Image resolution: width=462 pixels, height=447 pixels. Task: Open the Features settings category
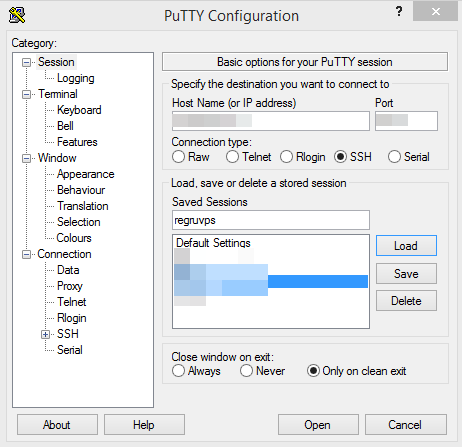click(x=77, y=142)
